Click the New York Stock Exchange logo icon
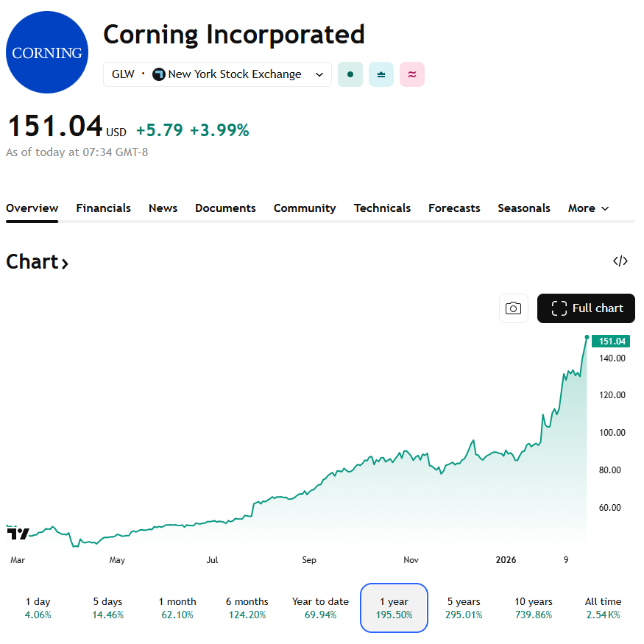This screenshot has width=644, height=644. [x=158, y=74]
